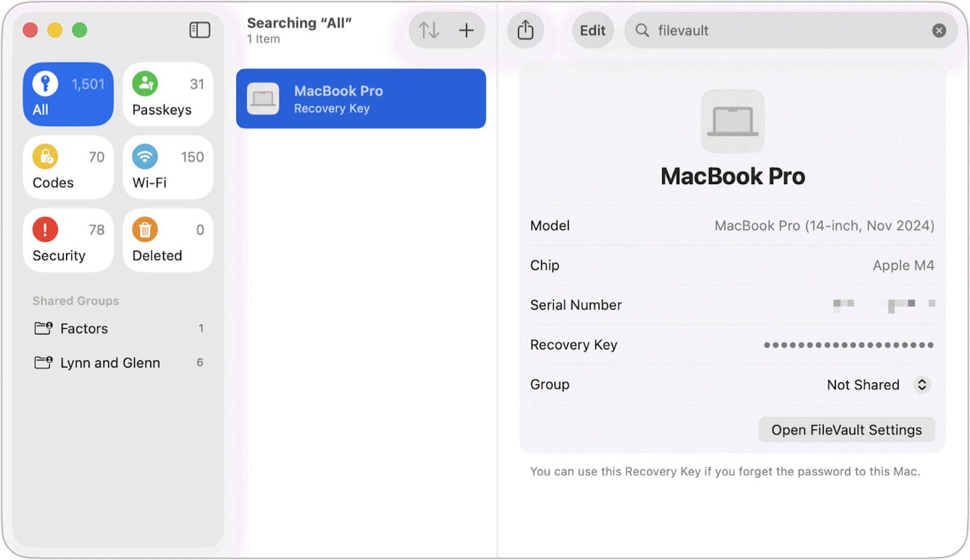Clear the filevault search text
Image resolution: width=970 pixels, height=560 pixels.
939,30
